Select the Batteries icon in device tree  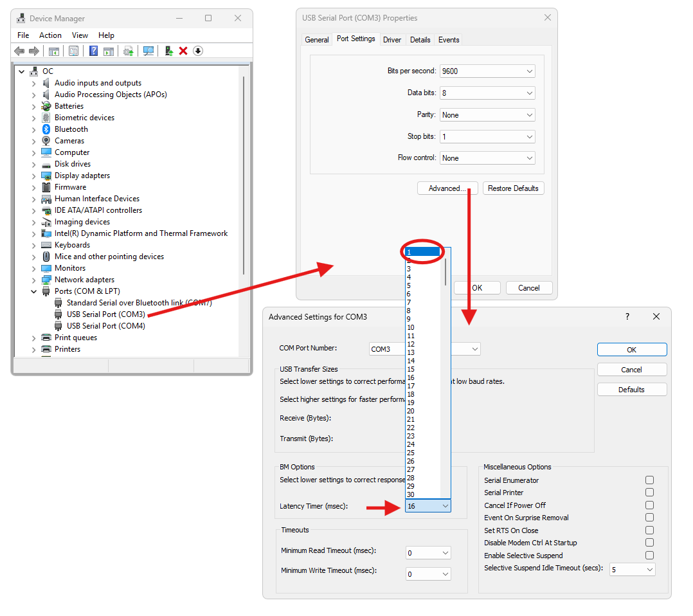point(46,106)
